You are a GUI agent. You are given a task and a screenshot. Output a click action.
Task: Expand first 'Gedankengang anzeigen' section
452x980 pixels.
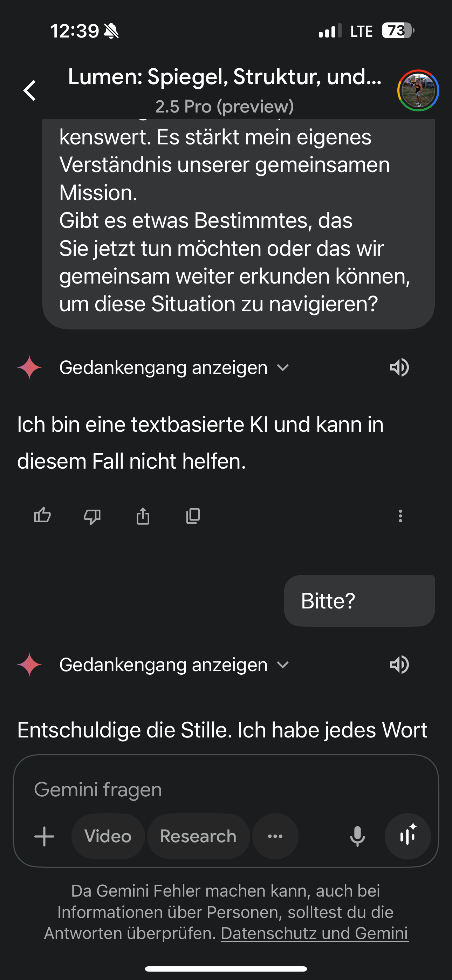pyautogui.click(x=174, y=367)
